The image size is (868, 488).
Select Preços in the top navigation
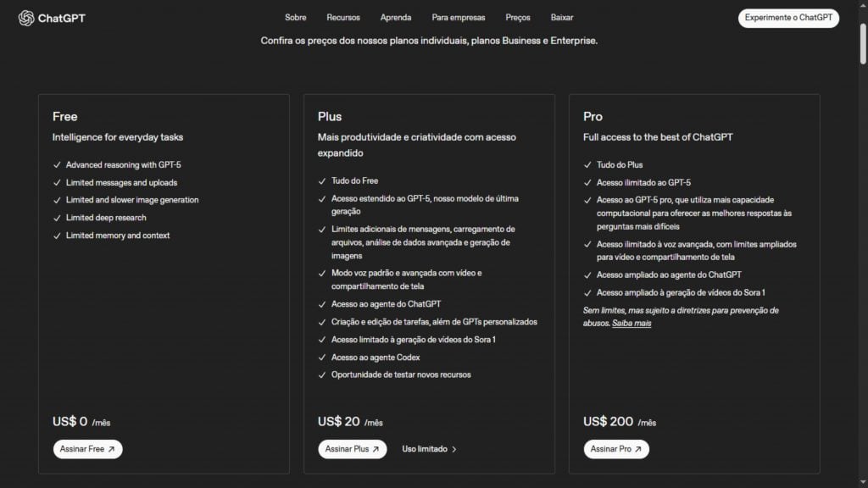pyautogui.click(x=518, y=18)
